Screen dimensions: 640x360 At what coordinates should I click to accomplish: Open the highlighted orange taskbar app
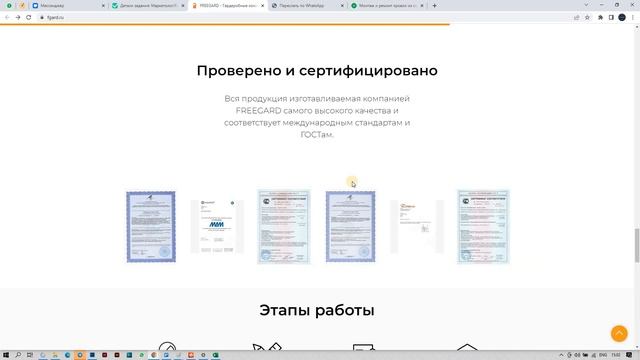point(80,355)
